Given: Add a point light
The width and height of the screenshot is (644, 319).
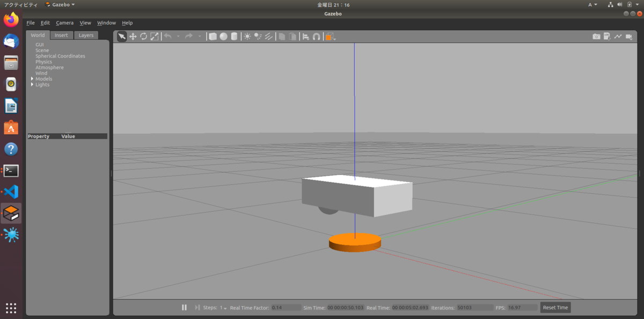Looking at the screenshot, I should [247, 37].
